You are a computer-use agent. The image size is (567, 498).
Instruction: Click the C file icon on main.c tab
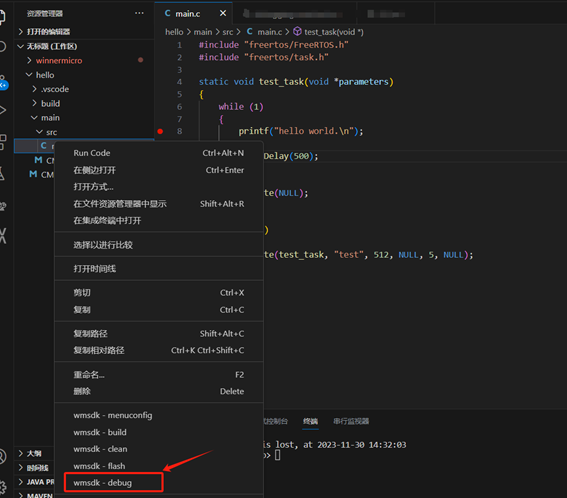click(x=167, y=13)
